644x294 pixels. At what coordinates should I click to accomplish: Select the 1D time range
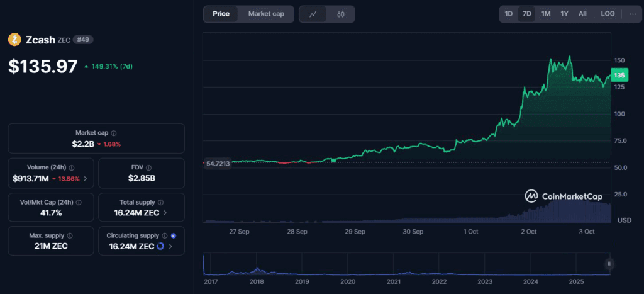[x=509, y=14]
